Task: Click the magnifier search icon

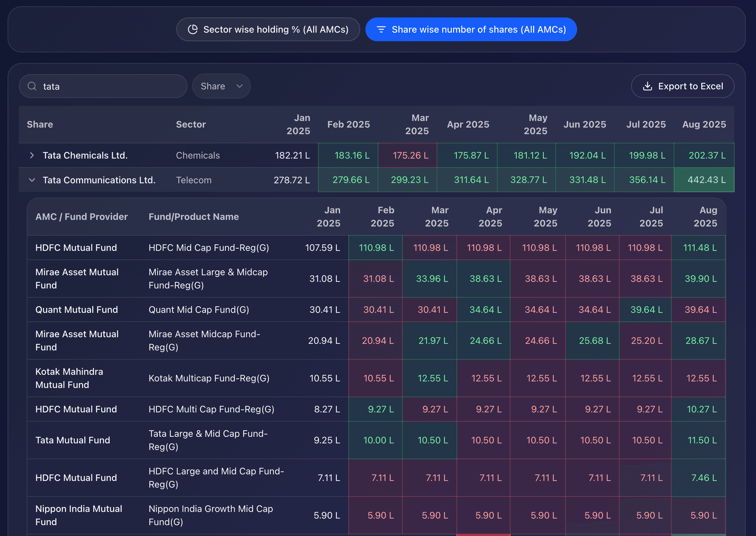Action: pos(32,86)
